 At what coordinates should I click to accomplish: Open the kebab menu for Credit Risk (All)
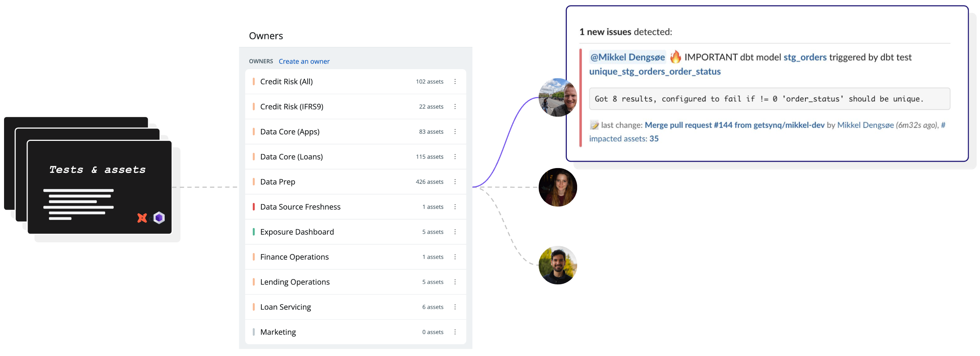(455, 82)
